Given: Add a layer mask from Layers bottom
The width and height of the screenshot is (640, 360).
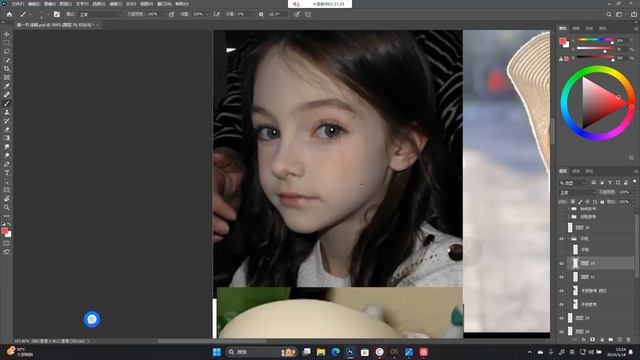Looking at the screenshot, I should tap(593, 340).
